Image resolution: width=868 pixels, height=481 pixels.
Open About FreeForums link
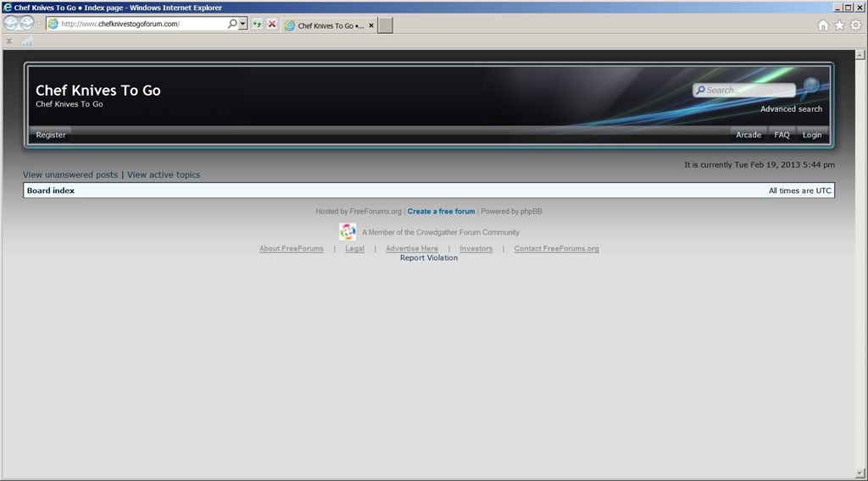(x=292, y=249)
